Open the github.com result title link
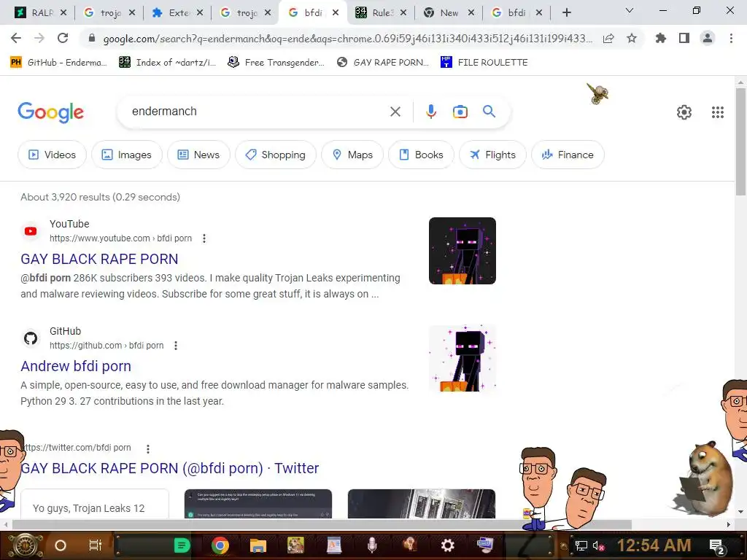 [76, 366]
